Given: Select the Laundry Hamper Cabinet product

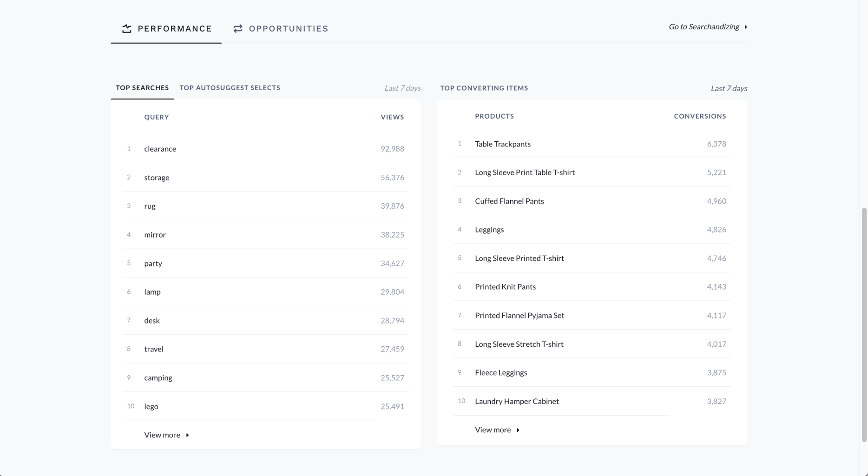Looking at the screenshot, I should click(517, 402).
